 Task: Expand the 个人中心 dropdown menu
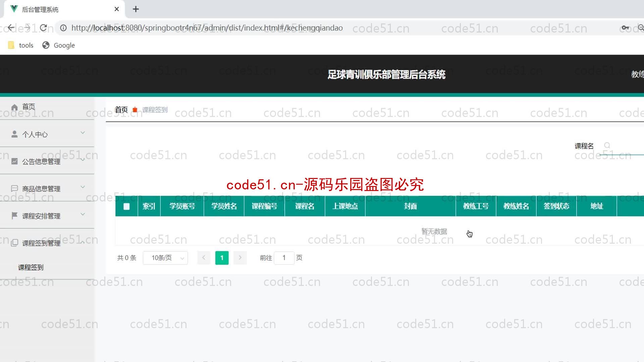click(47, 134)
